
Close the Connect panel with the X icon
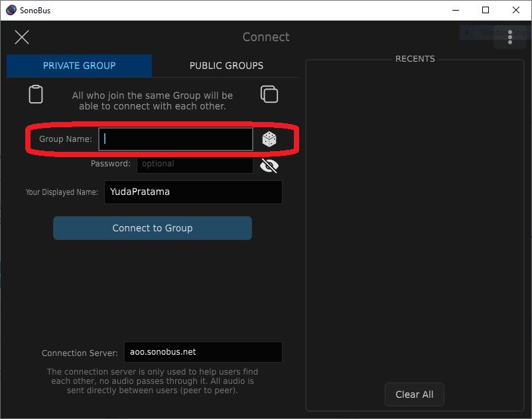22,37
